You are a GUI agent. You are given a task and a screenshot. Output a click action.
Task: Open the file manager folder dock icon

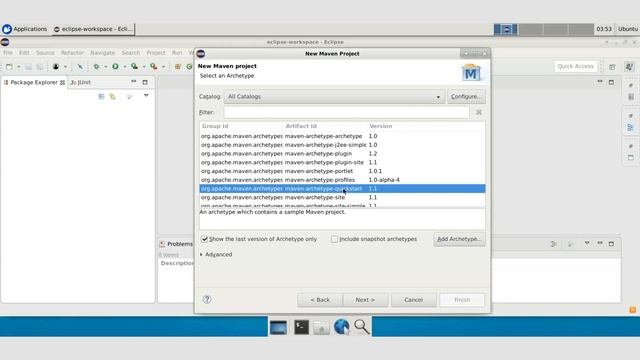(x=321, y=327)
